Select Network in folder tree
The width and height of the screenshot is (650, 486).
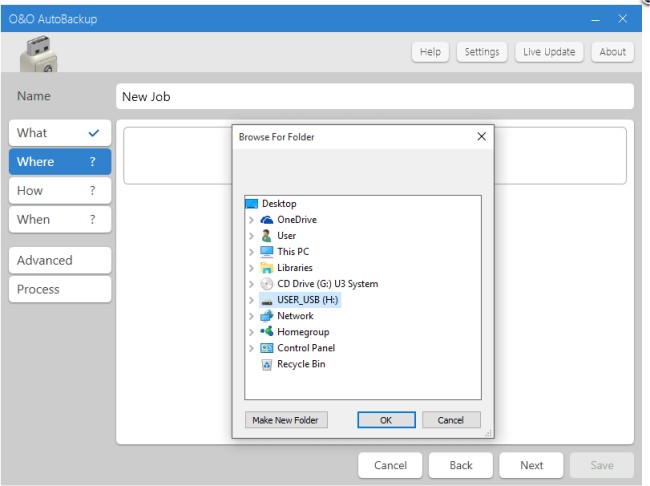[295, 316]
